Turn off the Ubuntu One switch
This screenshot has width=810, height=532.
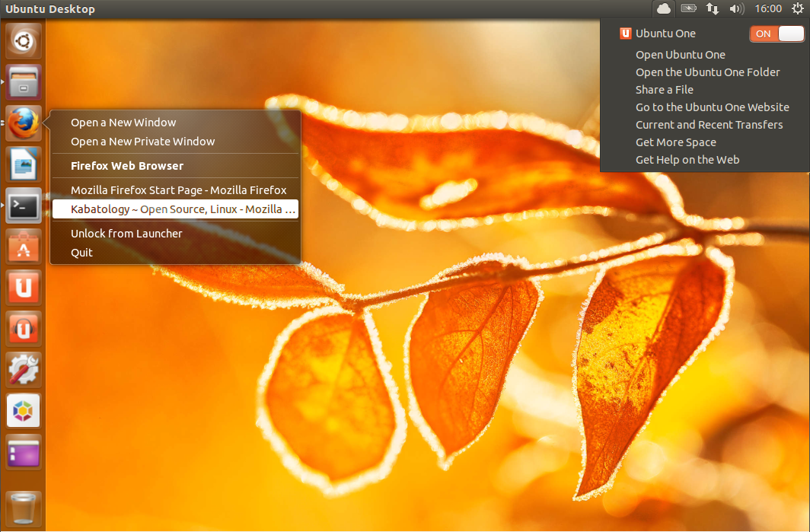click(x=777, y=33)
